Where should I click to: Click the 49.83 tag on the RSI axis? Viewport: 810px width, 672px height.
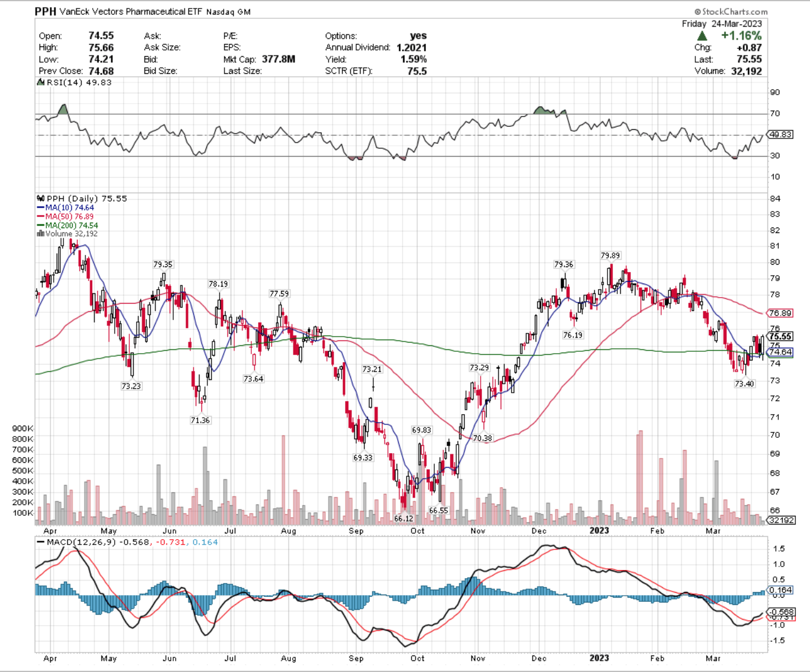click(781, 135)
